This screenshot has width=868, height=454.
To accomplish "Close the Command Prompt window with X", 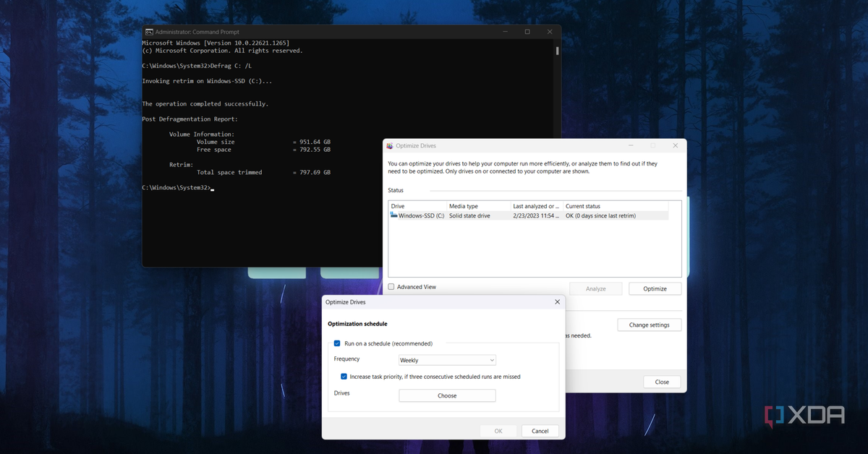I will pos(550,32).
